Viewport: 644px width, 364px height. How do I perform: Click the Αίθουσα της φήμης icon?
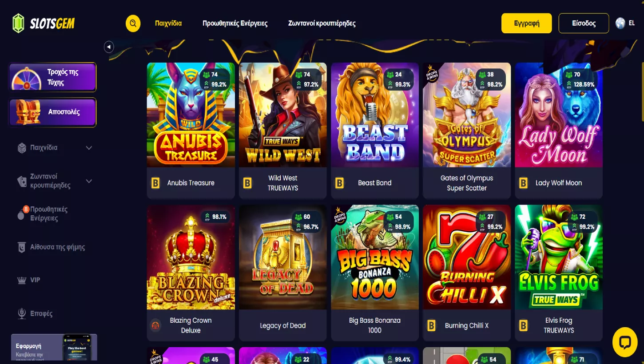click(21, 247)
